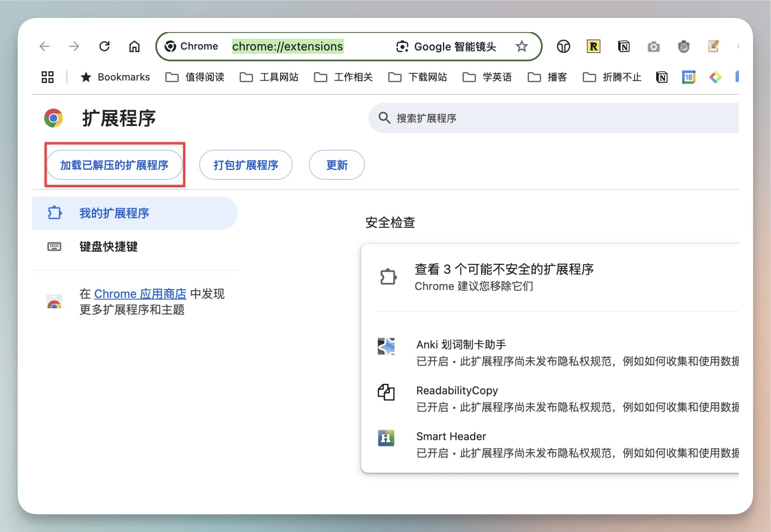Click the monkey extension icon
This screenshot has width=771, height=532.
point(684,46)
